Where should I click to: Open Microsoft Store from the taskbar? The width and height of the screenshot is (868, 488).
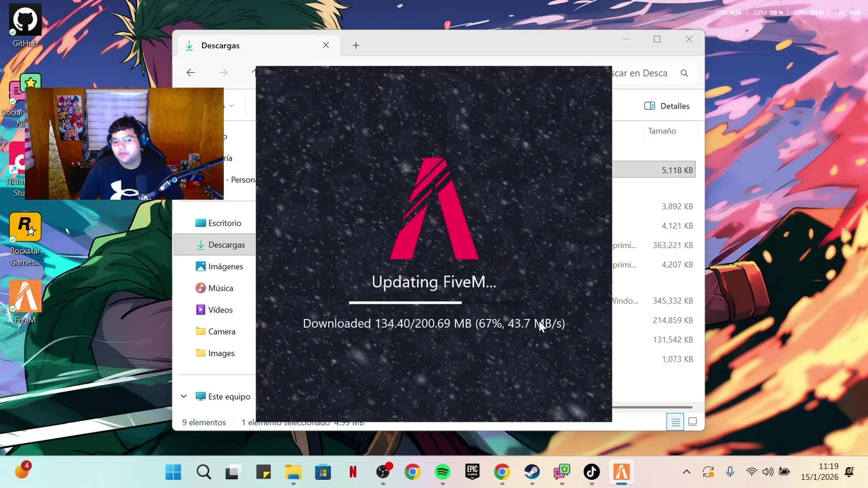(x=323, y=472)
